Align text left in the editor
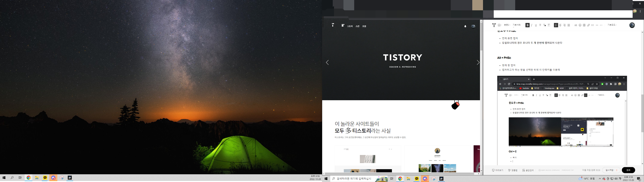 click(x=556, y=25)
